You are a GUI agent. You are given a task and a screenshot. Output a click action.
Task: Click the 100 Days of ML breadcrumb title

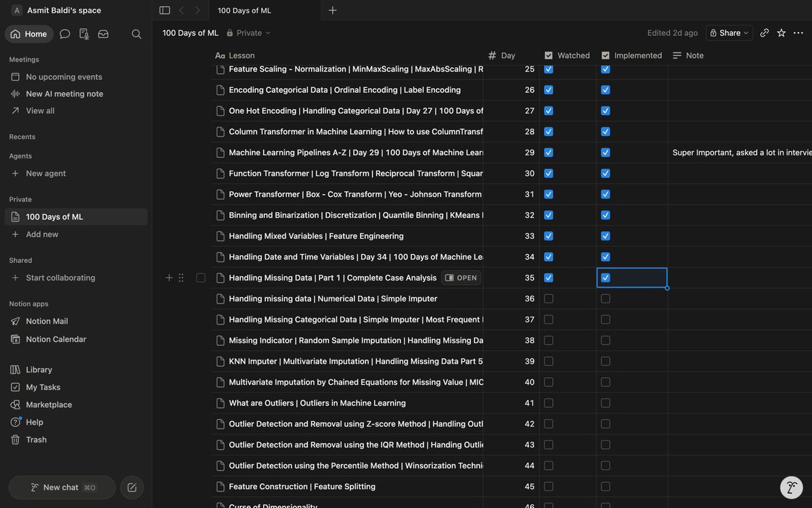coord(190,33)
